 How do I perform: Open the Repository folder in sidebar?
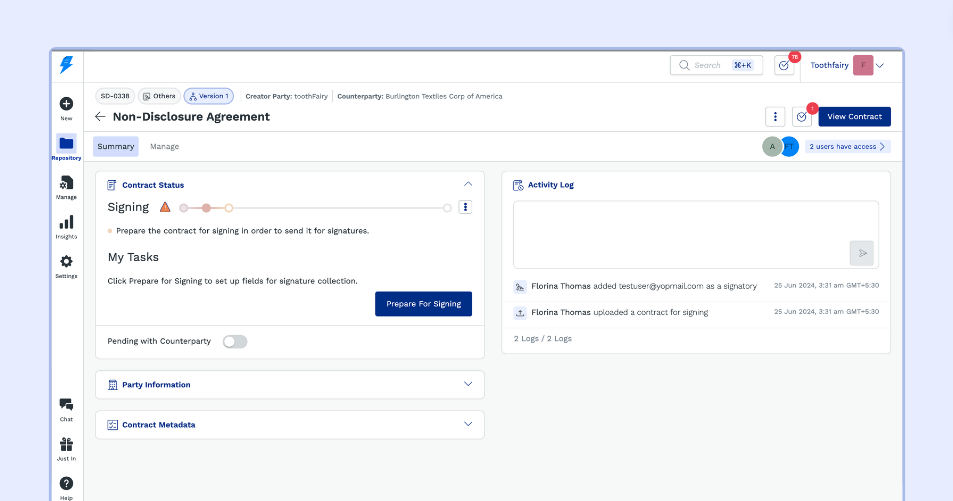pyautogui.click(x=66, y=143)
